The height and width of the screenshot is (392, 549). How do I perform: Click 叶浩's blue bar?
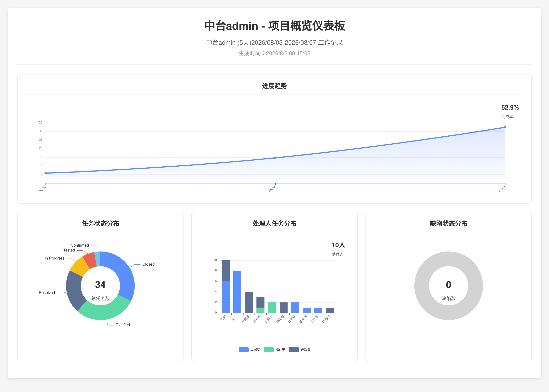[237, 292]
